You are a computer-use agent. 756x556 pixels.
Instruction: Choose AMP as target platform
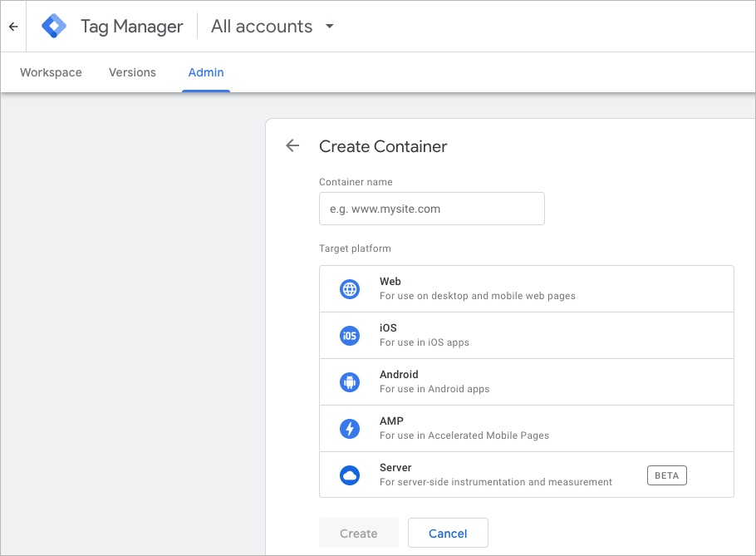(527, 429)
